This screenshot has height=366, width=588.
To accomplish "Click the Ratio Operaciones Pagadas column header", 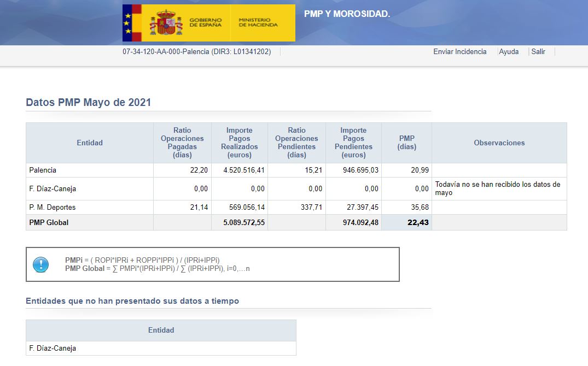I will (182, 143).
